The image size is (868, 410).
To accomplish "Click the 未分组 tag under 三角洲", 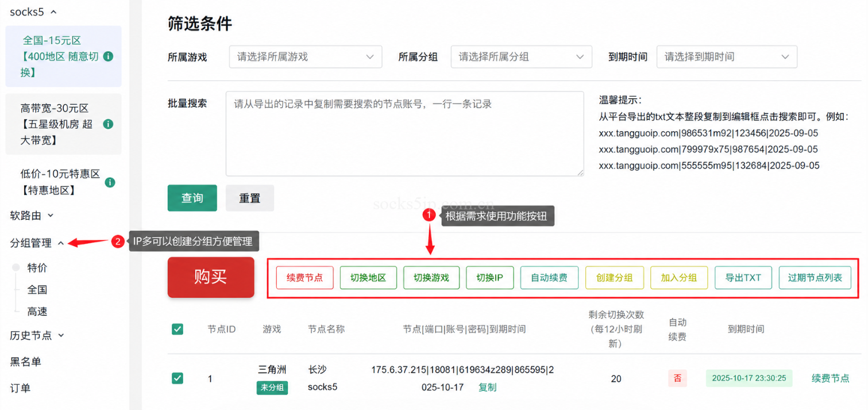I will tap(272, 388).
